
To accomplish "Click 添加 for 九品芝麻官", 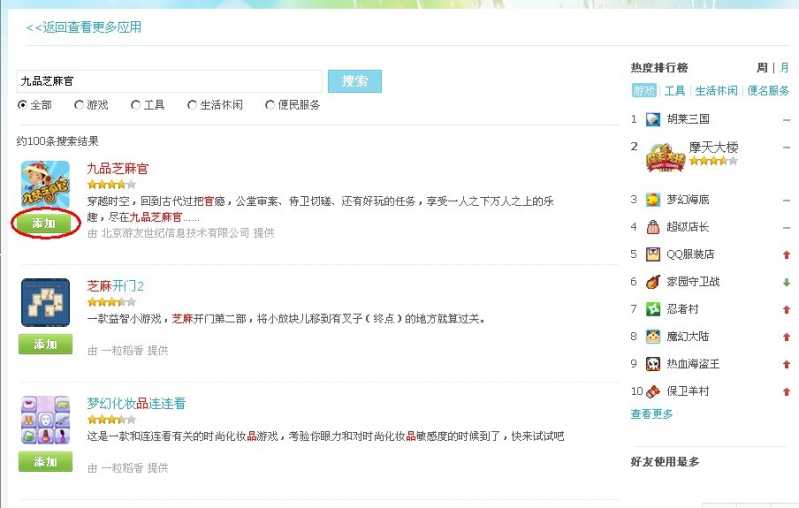I will [44, 223].
